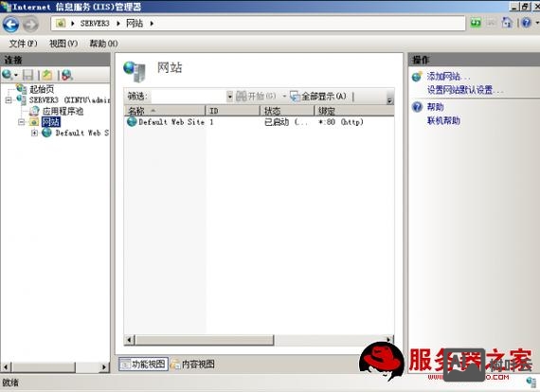Click the breadcrumb root icon in the address bar

[61, 24]
